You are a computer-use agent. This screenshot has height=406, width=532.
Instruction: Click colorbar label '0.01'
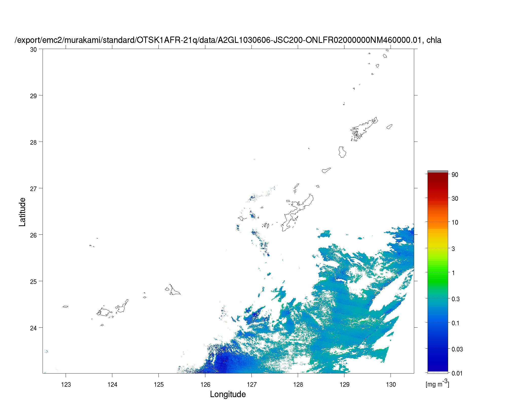pos(457,373)
